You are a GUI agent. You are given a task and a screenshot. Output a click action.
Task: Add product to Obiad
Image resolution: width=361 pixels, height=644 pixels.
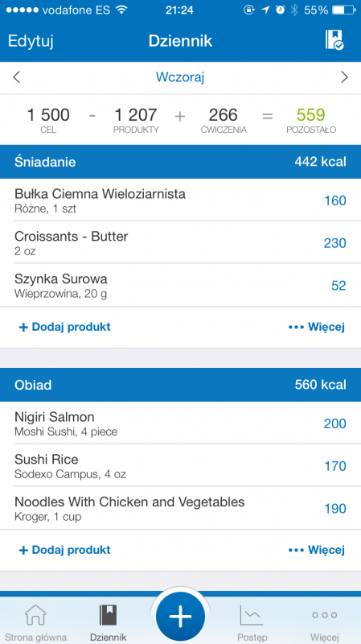(65, 550)
